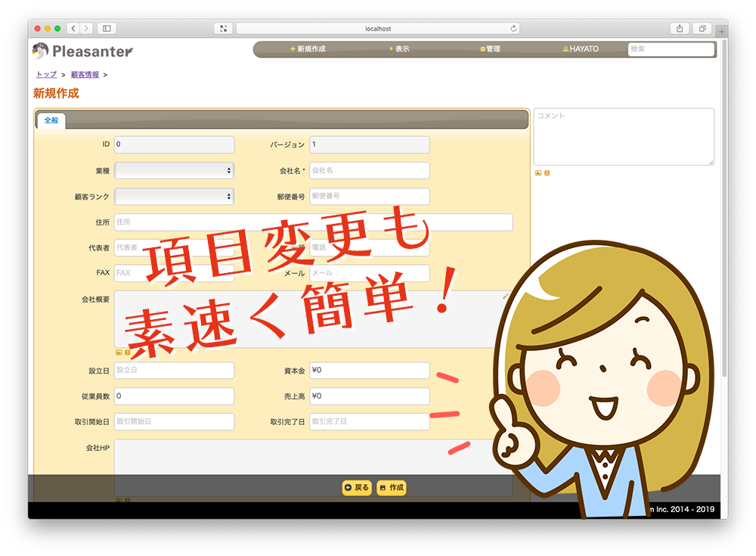Select the 全般 tab

[x=51, y=121]
